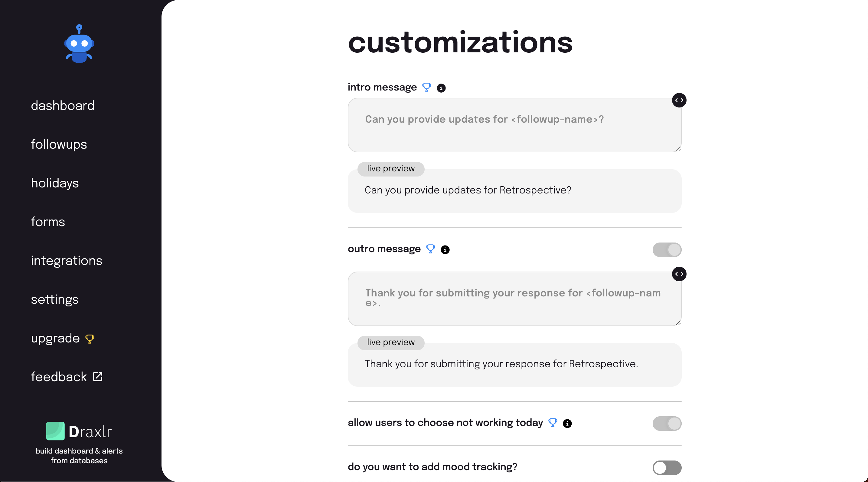Click the blue robot logo icon
Viewport: 868px width, 482px height.
pyautogui.click(x=79, y=44)
